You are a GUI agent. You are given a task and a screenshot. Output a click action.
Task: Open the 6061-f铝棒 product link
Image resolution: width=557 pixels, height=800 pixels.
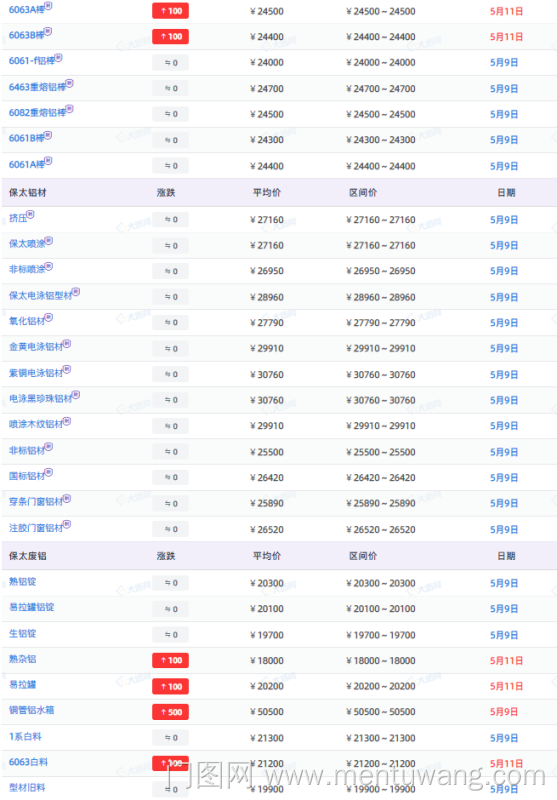[x=32, y=61]
